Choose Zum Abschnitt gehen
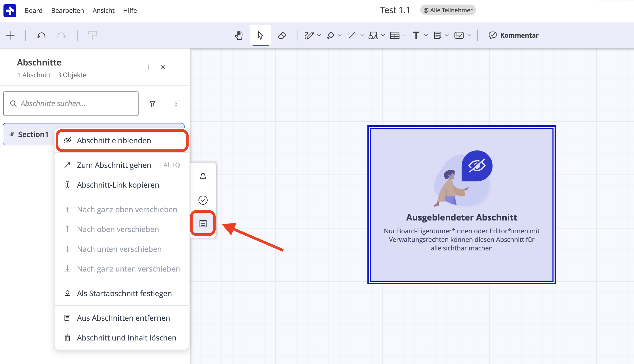Screen dimensions: 634x364 tap(122, 165)
